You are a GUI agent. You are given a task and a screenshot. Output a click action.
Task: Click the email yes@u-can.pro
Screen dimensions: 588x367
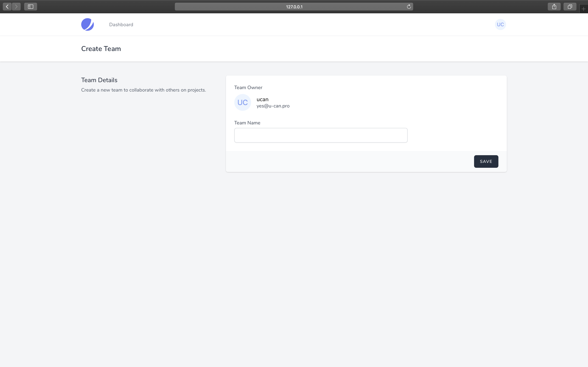pos(273,106)
